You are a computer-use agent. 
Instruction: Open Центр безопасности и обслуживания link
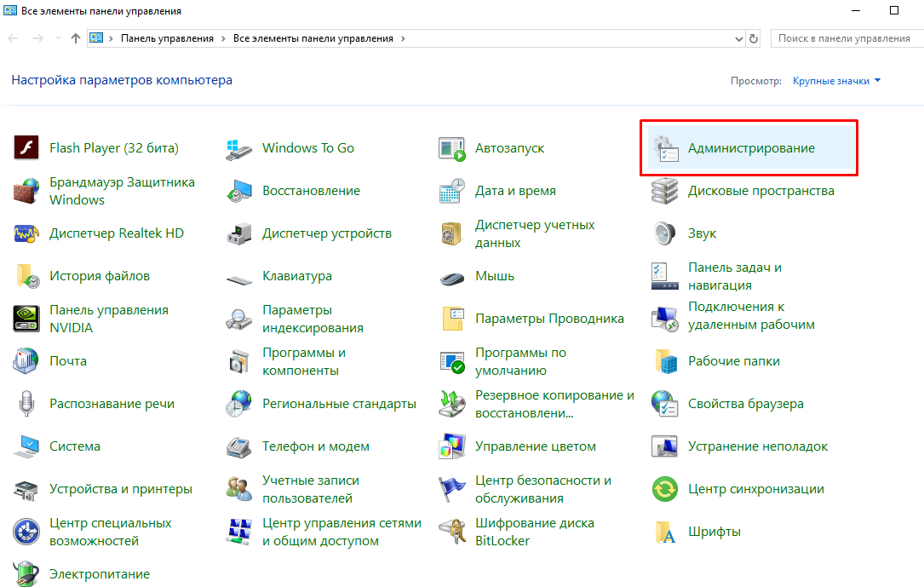pos(543,489)
